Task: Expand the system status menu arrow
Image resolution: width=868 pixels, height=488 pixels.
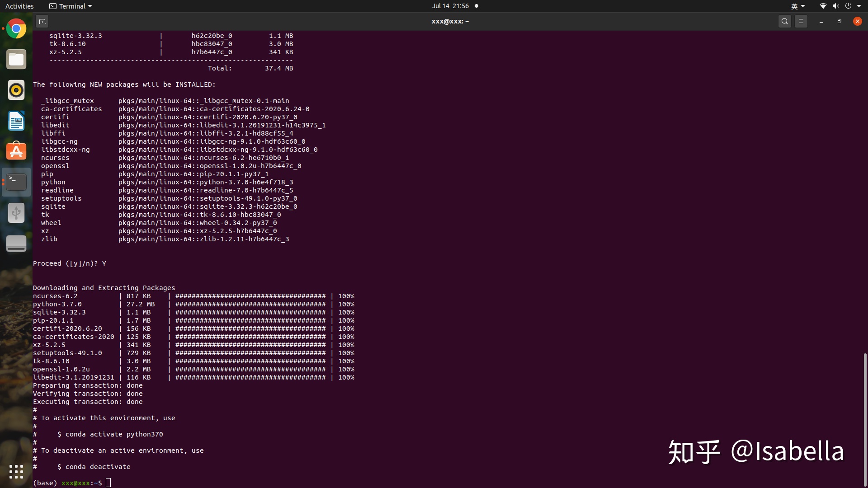Action: 859,6
